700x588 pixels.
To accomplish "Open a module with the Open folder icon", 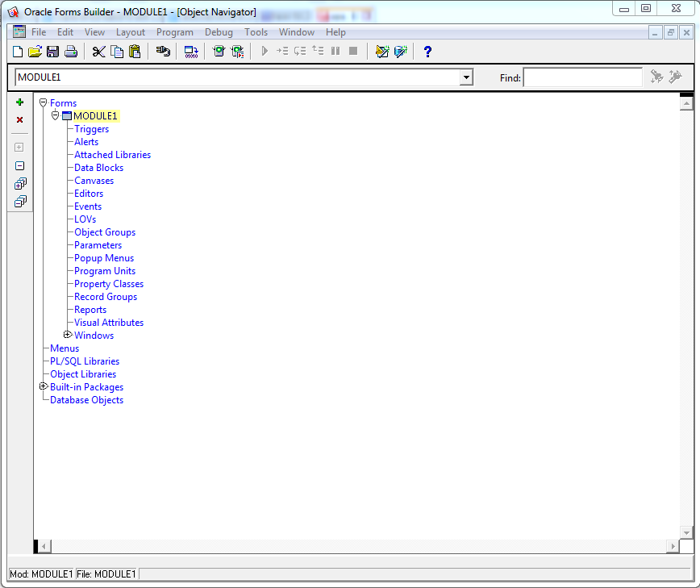I will (x=35, y=51).
